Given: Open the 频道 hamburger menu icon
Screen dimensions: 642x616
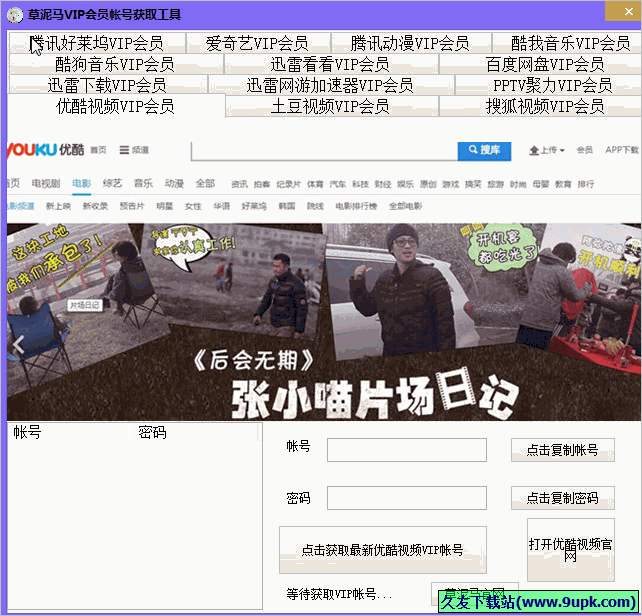Looking at the screenshot, I should coord(124,150).
